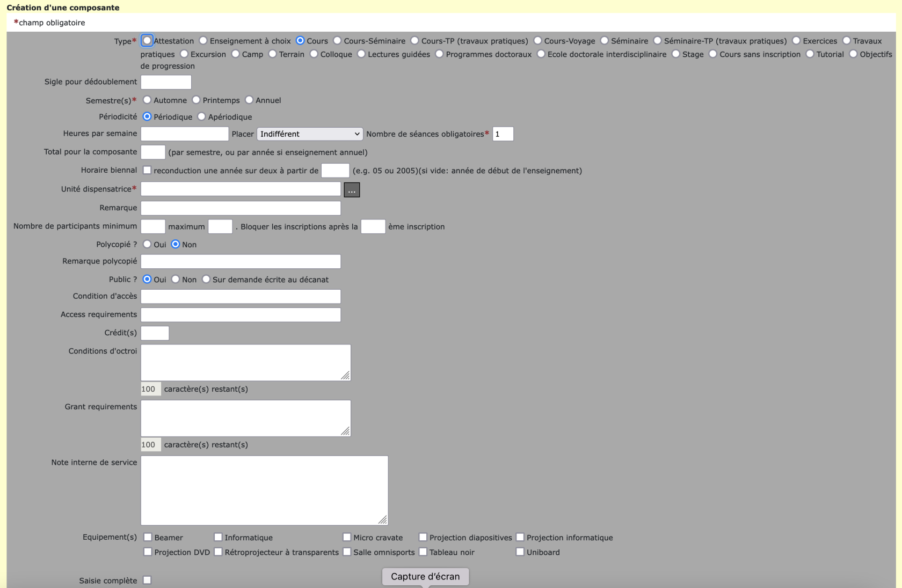Viewport: 902px width, 588px height.
Task: Click into the Sigle pour dédoublement field
Action: click(166, 82)
